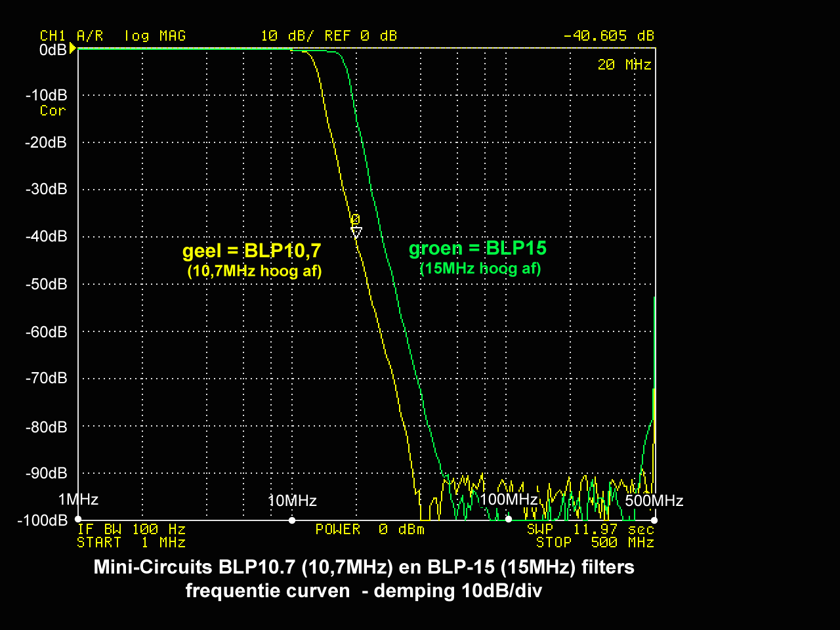Click the marker 0 triangle on yellow curve
840x630 pixels.
click(356, 232)
